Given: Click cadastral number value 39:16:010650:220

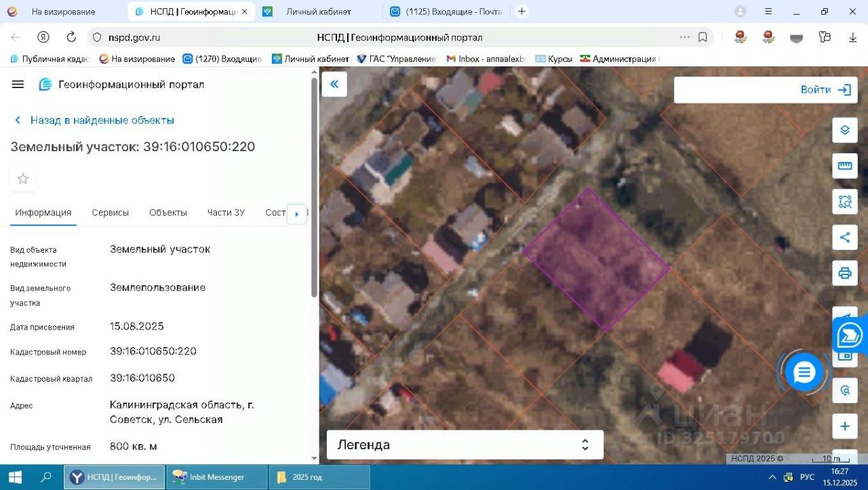Looking at the screenshot, I should 153,351.
